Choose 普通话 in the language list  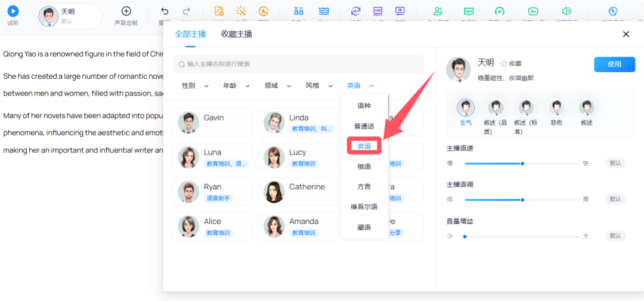(364, 126)
